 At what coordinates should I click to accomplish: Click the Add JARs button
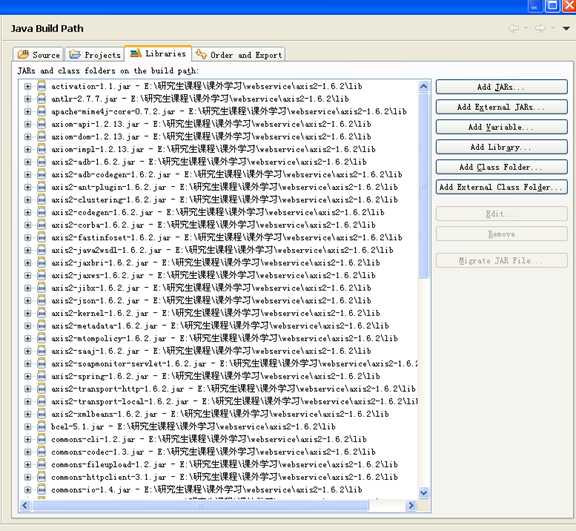tap(501, 87)
